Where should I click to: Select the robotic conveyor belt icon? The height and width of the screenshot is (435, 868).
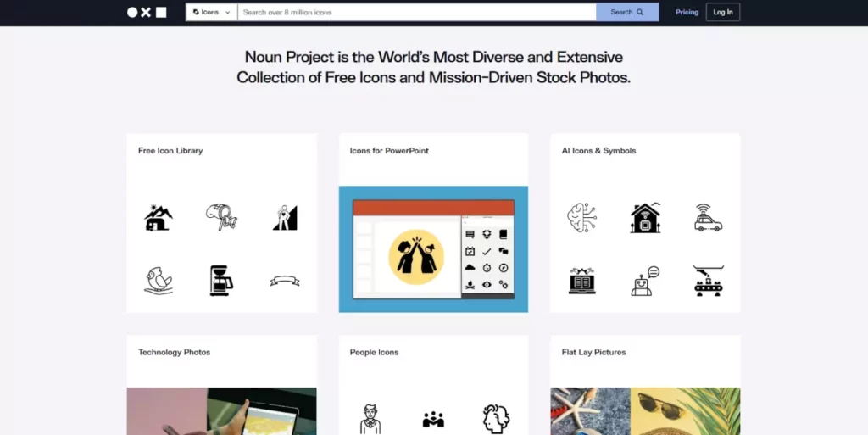click(x=709, y=281)
